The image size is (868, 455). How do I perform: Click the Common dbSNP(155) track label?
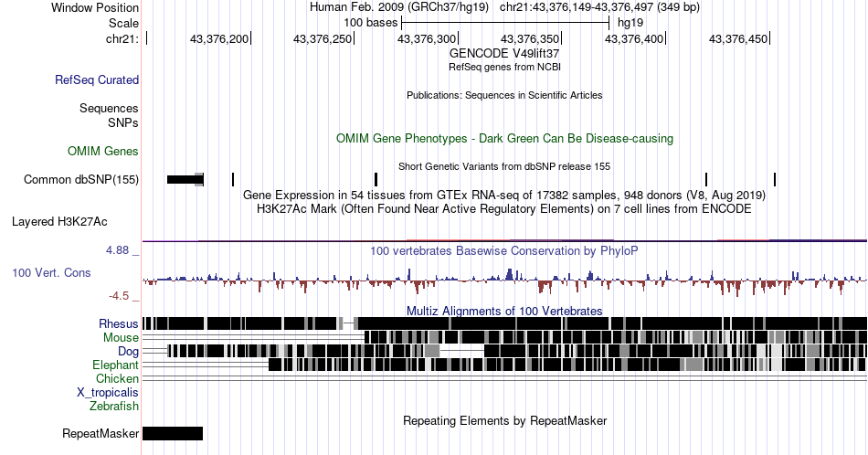point(81,179)
